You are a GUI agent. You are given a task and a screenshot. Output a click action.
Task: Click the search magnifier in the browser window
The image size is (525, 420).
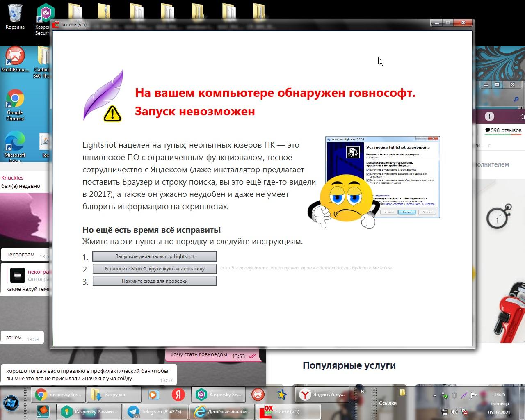(516, 99)
